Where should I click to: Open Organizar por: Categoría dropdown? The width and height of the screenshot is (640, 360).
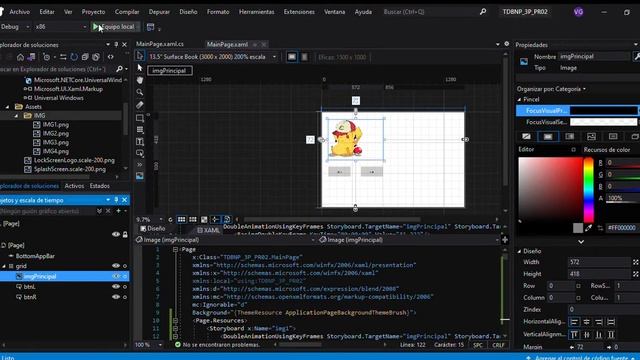(551, 89)
